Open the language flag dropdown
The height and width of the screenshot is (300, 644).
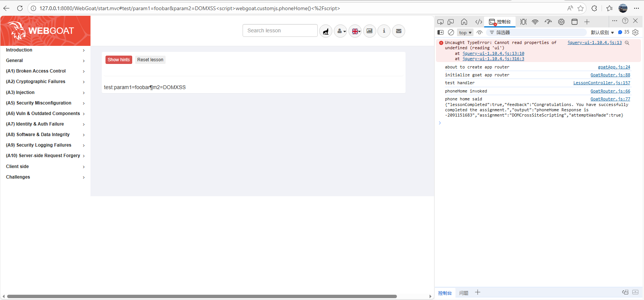(355, 31)
